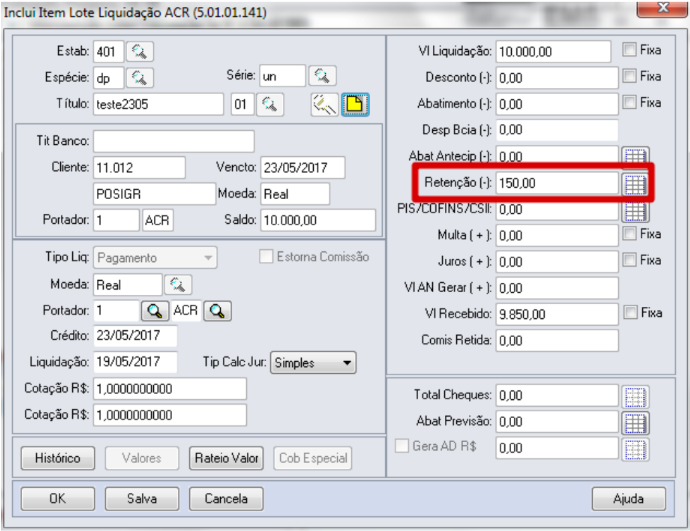Viewport: 690px width, 531px height.
Task: Click the Estab field with 401
Action: (108, 51)
